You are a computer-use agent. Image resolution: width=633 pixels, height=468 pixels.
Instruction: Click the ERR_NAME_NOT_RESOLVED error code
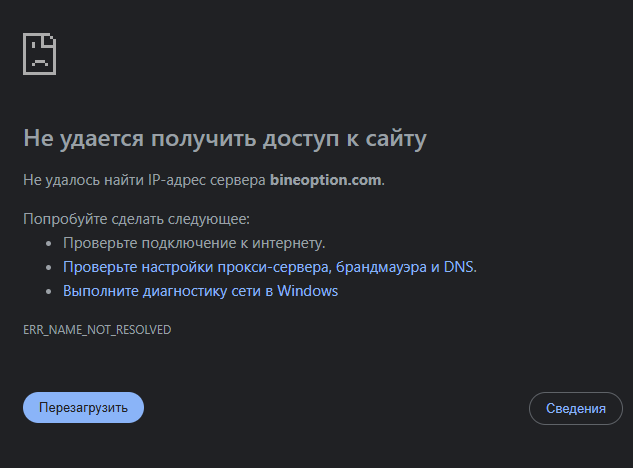click(97, 329)
